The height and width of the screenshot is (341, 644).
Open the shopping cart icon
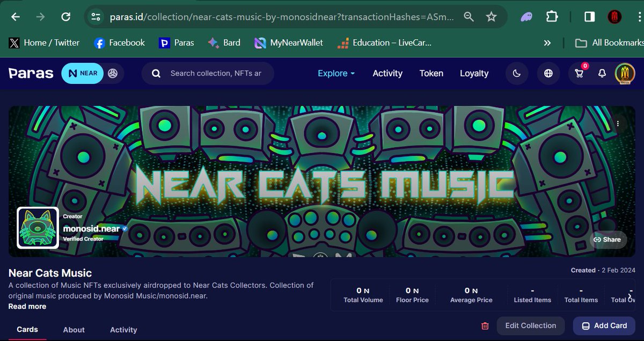click(x=580, y=74)
